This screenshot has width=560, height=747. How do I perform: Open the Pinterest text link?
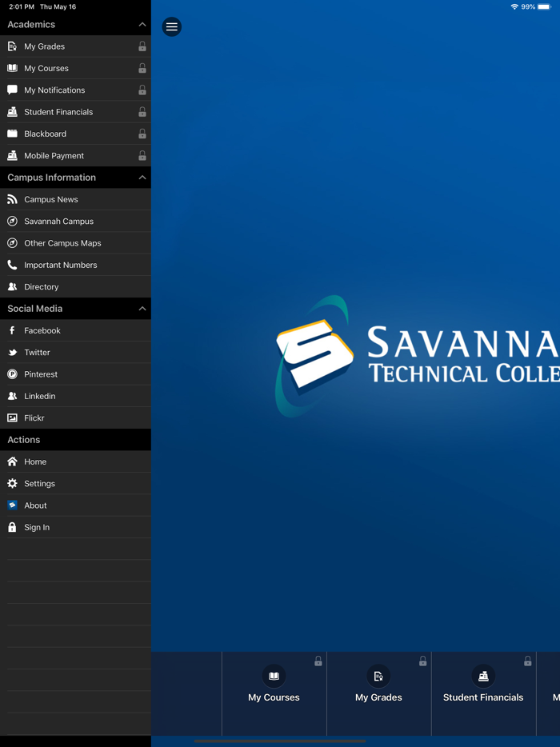point(41,374)
